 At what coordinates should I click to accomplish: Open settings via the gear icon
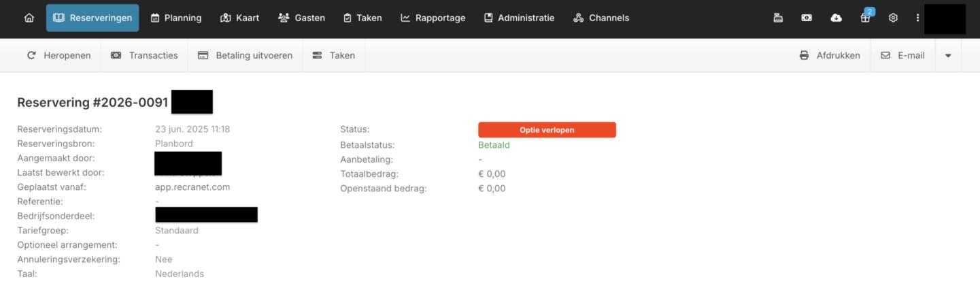pos(893,18)
